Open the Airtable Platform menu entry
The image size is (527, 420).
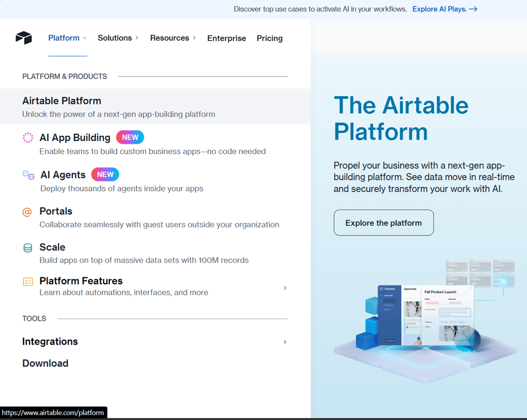point(155,107)
